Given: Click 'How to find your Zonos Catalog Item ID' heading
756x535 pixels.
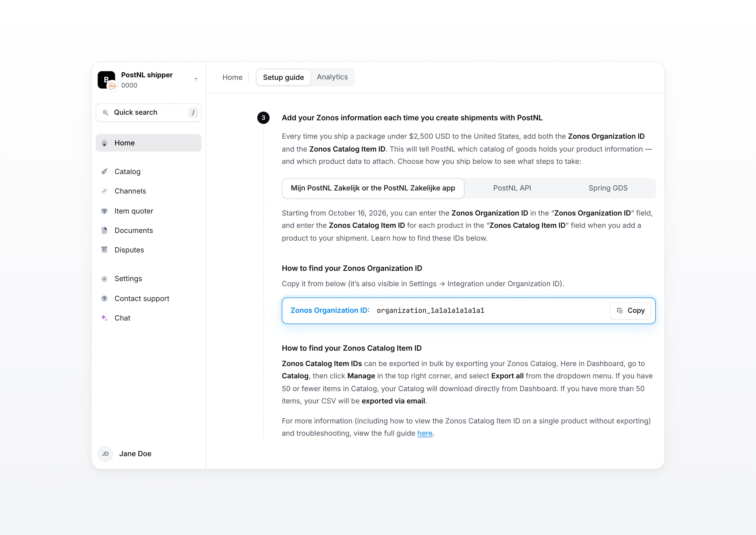Looking at the screenshot, I should pos(352,348).
